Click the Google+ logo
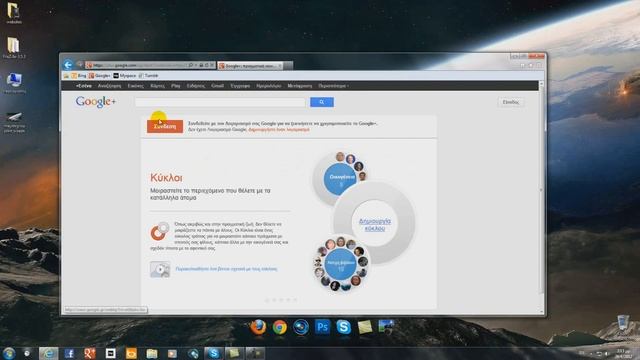The height and width of the screenshot is (360, 640). tap(96, 102)
